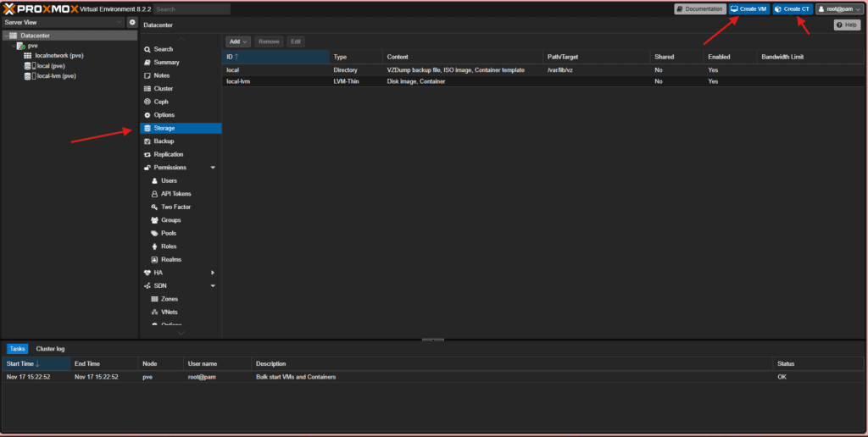Click the Proxmox logo
Viewport: 868px width, 437px height.
(40, 8)
